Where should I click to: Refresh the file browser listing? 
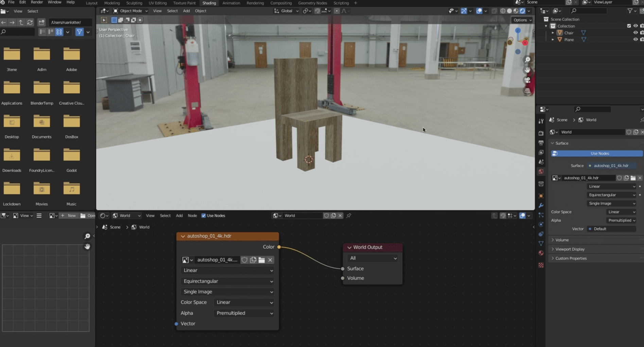coord(30,22)
